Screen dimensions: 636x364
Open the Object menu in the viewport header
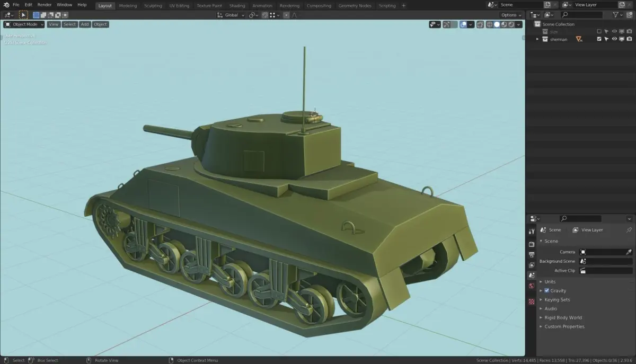point(100,24)
